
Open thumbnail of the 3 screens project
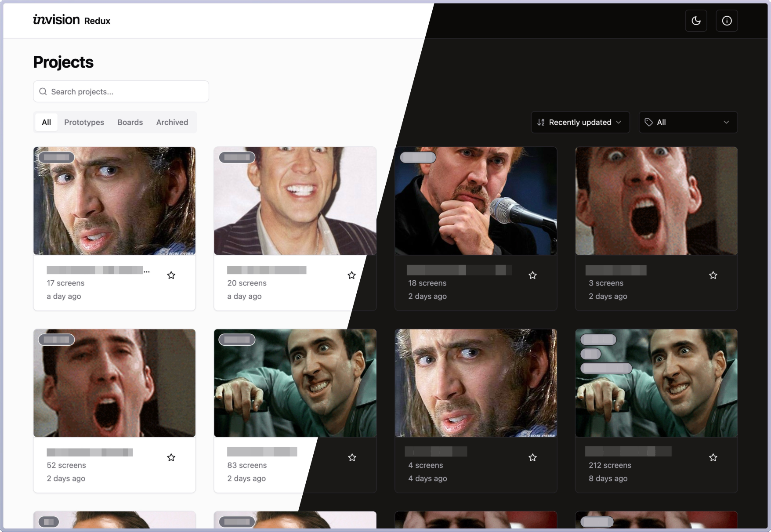coord(656,201)
